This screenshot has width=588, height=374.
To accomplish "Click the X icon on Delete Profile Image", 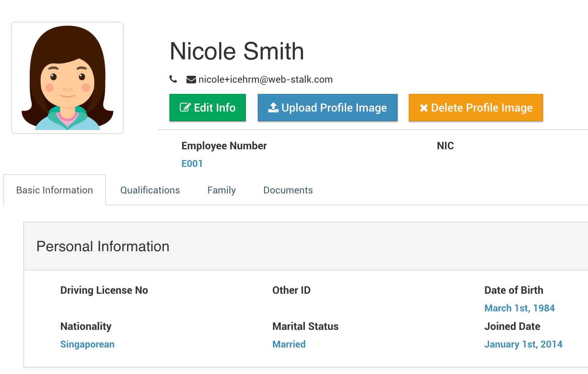I will [423, 107].
